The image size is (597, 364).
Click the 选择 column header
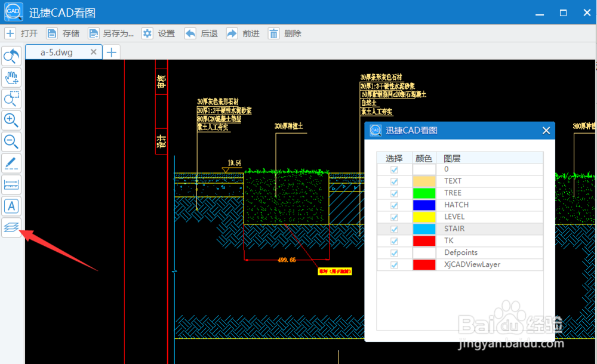point(394,158)
